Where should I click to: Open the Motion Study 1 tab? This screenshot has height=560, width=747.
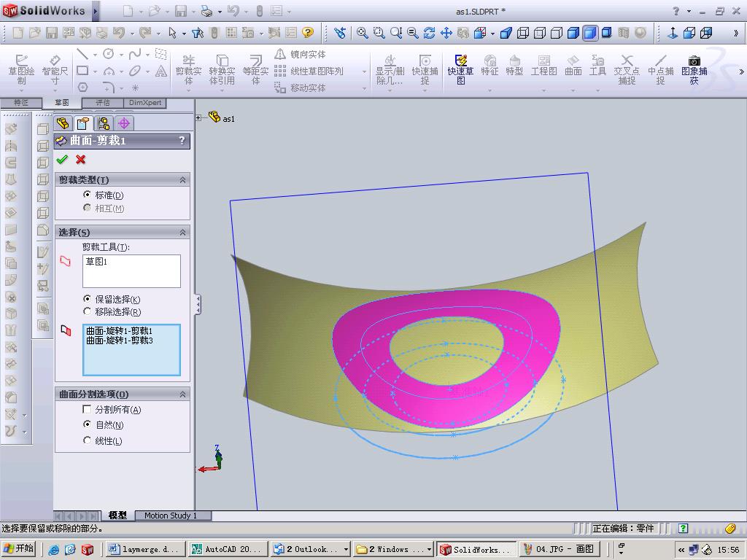click(x=171, y=516)
